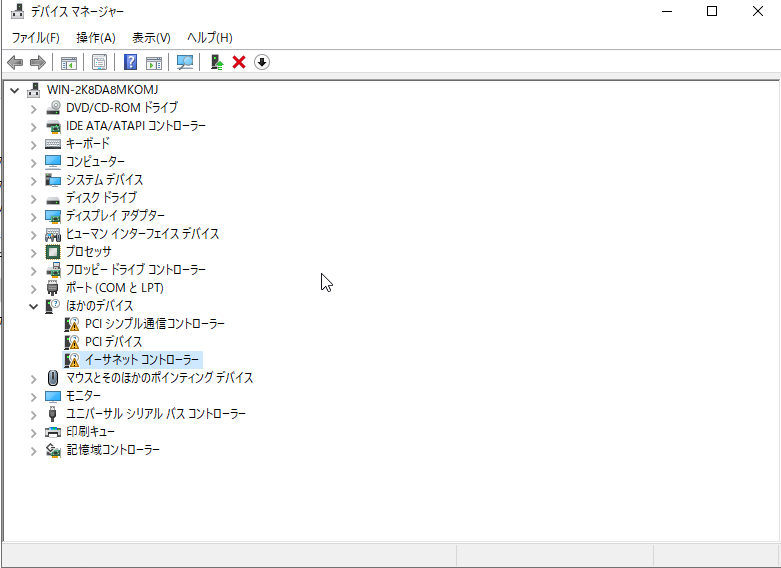Open the 操作(A) menu
The width and height of the screenshot is (781, 568).
tap(96, 38)
